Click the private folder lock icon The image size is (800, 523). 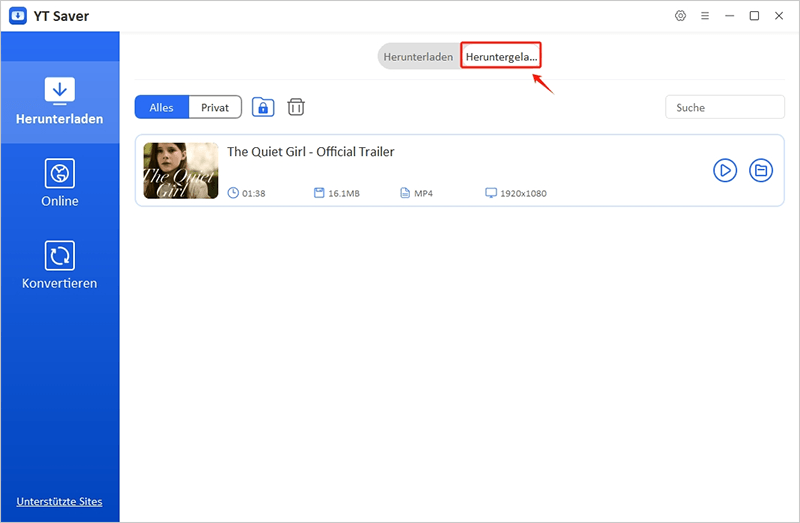[x=263, y=107]
